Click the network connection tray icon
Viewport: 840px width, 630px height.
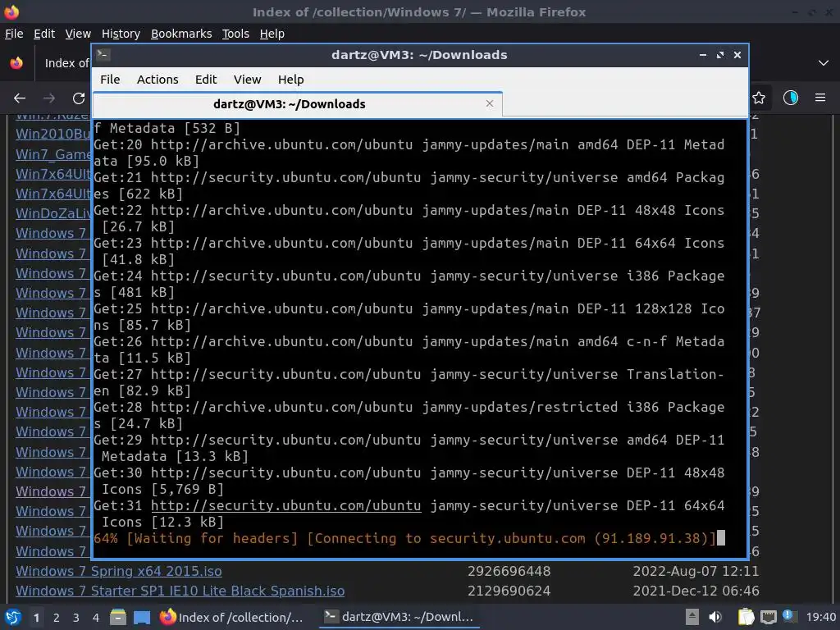pyautogui.click(x=768, y=617)
